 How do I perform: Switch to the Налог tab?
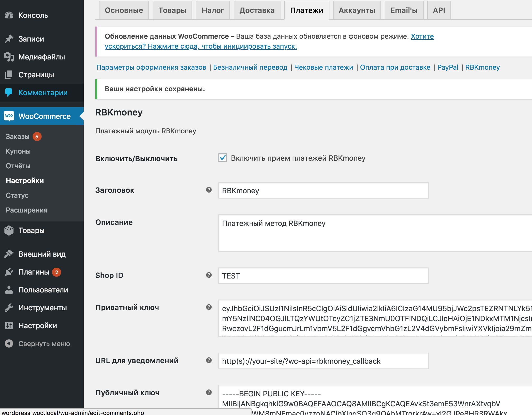tap(213, 10)
